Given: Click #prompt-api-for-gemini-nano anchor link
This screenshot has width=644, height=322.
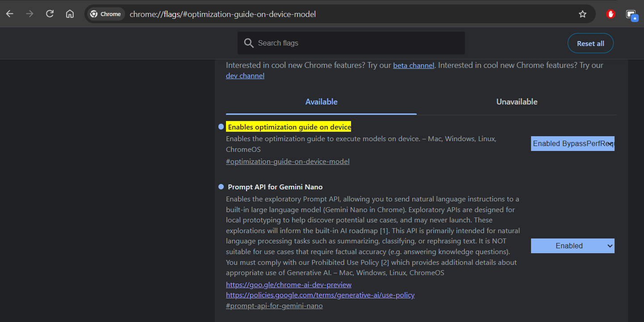Looking at the screenshot, I should [x=274, y=305].
